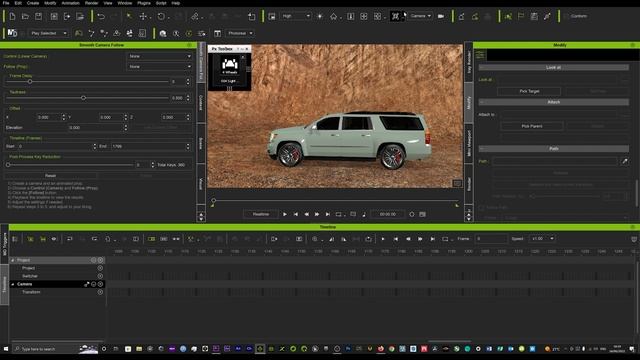640x360 pixels.
Task: Open the Speed x1.00 dropdown in the timeline
Action: click(542, 238)
